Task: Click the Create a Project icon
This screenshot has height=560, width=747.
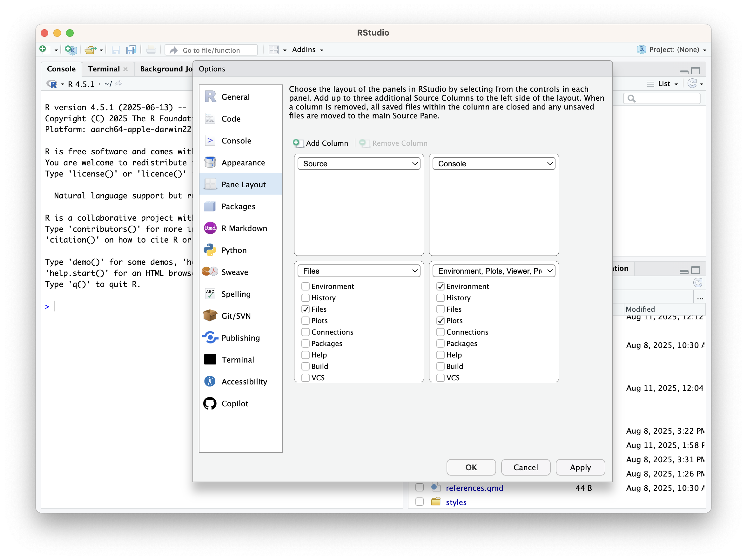Action: (x=71, y=50)
